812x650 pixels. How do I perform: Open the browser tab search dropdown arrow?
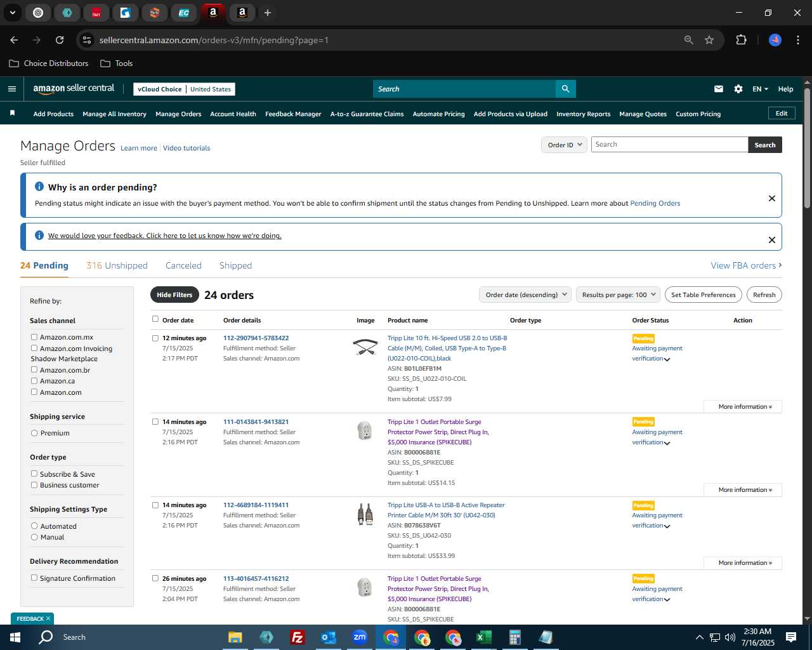coord(12,13)
